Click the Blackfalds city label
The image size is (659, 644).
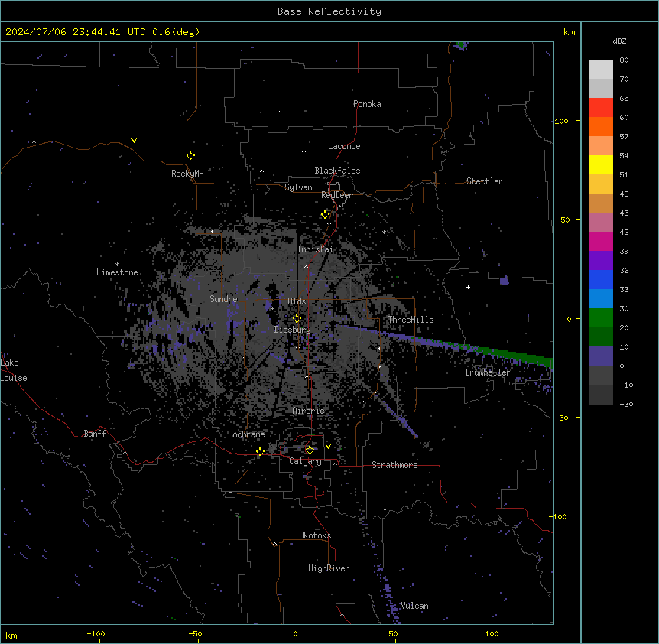[337, 171]
